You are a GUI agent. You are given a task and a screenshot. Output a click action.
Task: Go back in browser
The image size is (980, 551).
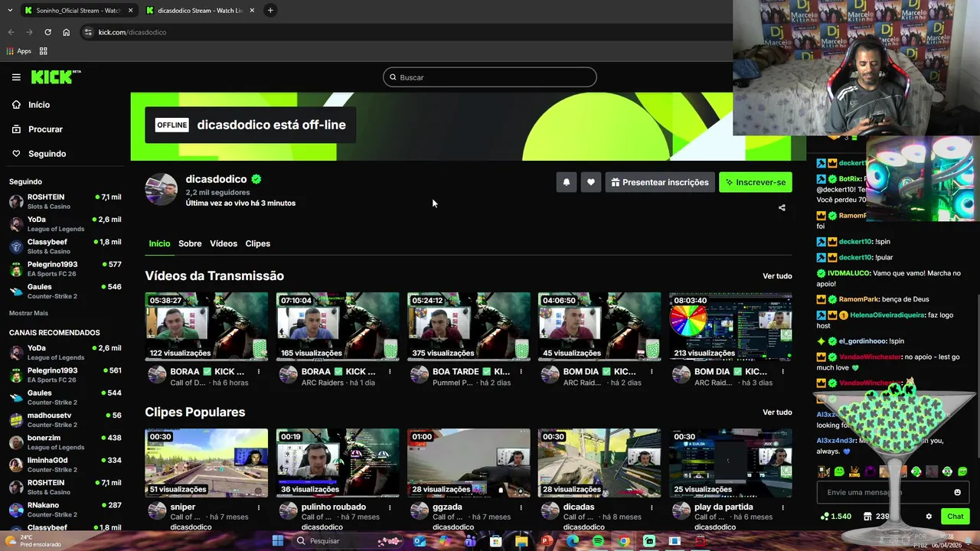coord(11,32)
